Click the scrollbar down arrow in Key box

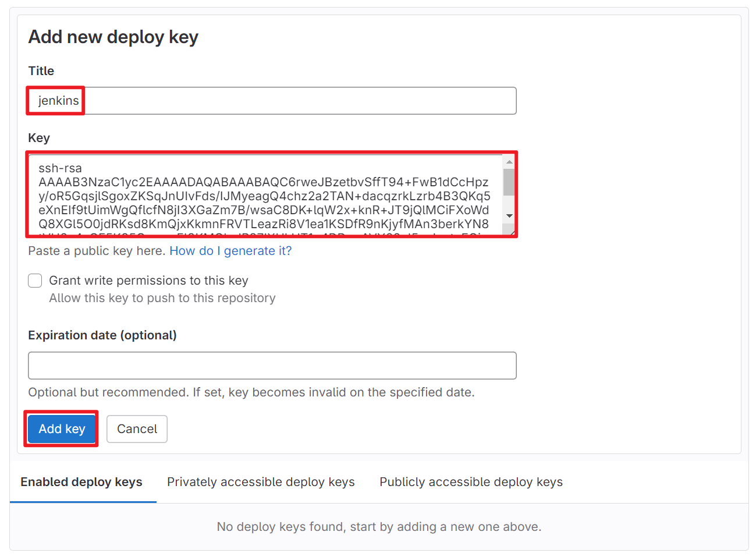(509, 216)
